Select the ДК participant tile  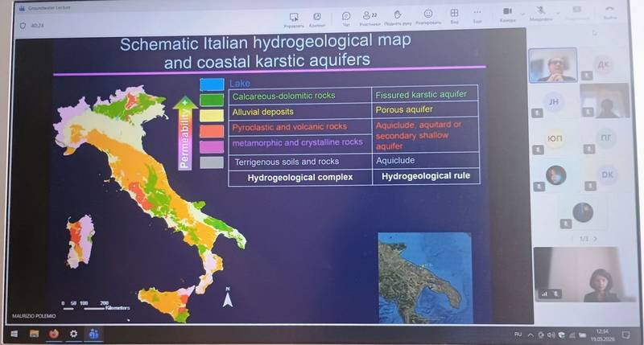603,65
